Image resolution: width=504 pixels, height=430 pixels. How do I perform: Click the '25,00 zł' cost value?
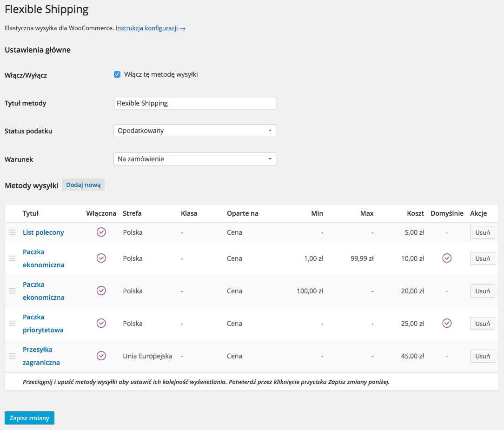click(x=413, y=324)
